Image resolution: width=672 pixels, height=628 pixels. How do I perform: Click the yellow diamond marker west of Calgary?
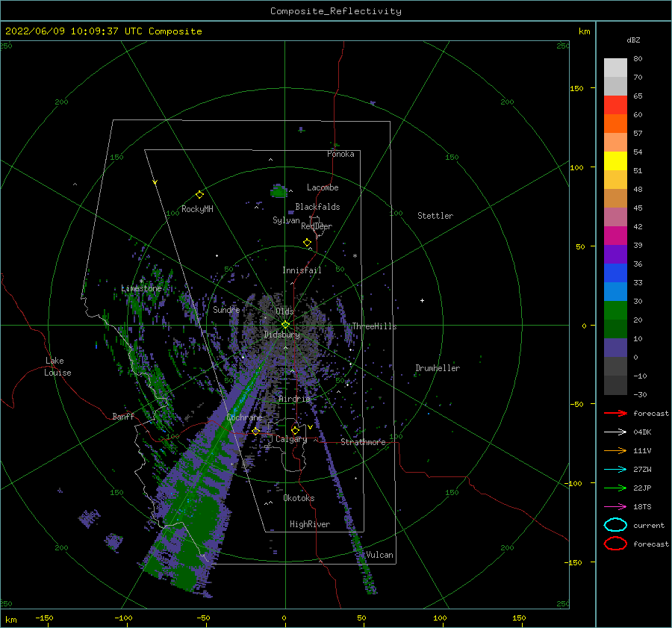click(256, 431)
